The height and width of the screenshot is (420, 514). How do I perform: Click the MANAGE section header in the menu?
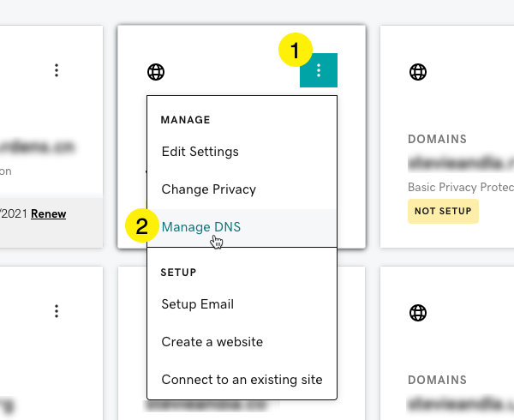click(x=185, y=120)
